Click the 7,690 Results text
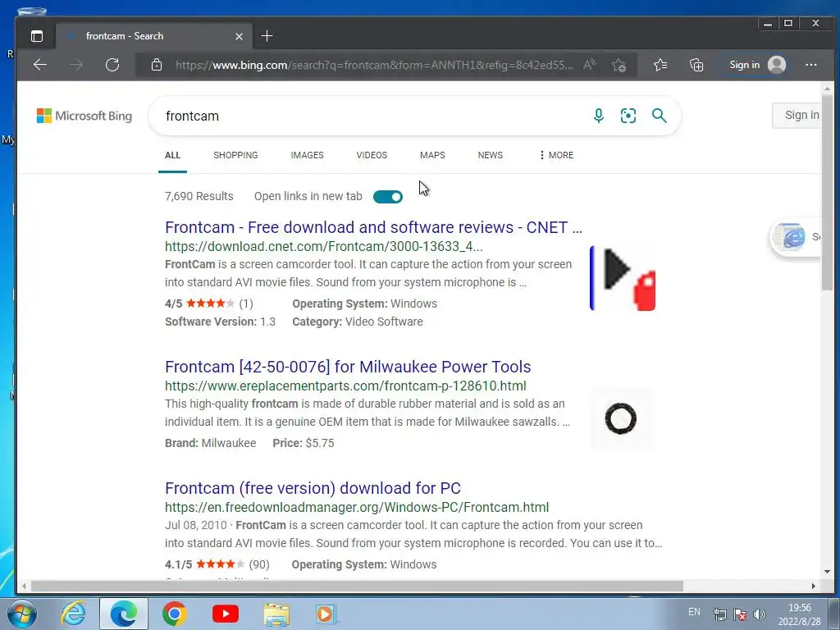Image resolution: width=840 pixels, height=630 pixels. (199, 197)
